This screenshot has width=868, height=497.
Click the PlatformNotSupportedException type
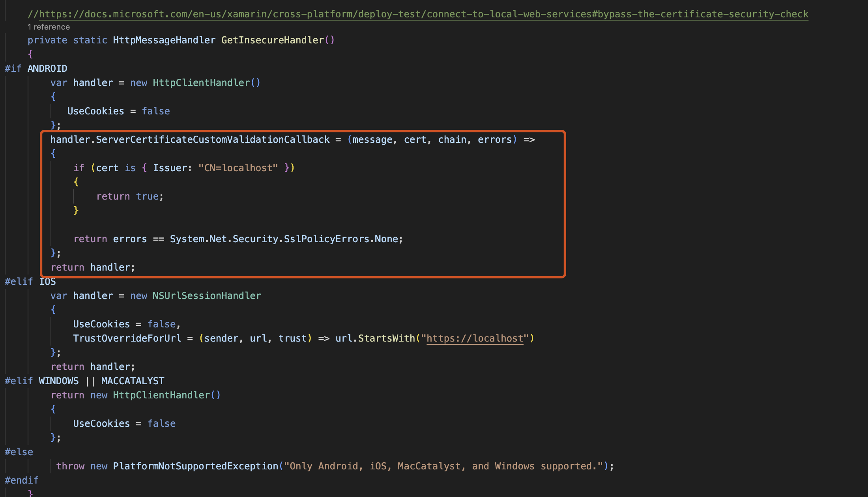click(195, 466)
